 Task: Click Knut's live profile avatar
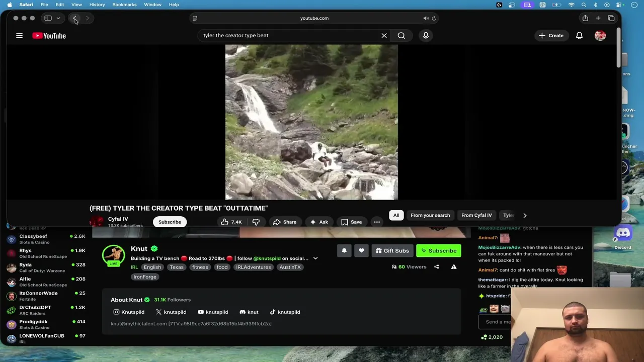tap(113, 255)
